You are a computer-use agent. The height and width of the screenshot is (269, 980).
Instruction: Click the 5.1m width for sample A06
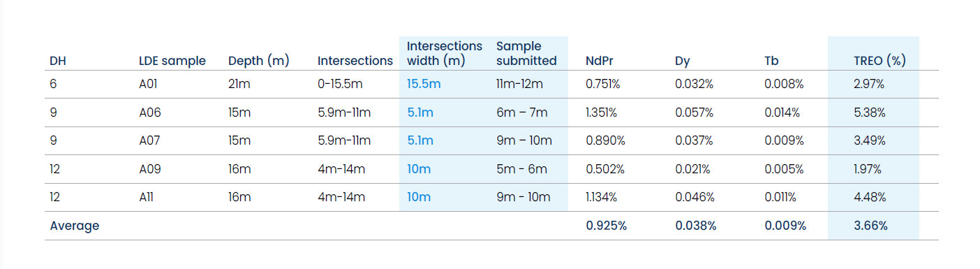click(x=420, y=112)
